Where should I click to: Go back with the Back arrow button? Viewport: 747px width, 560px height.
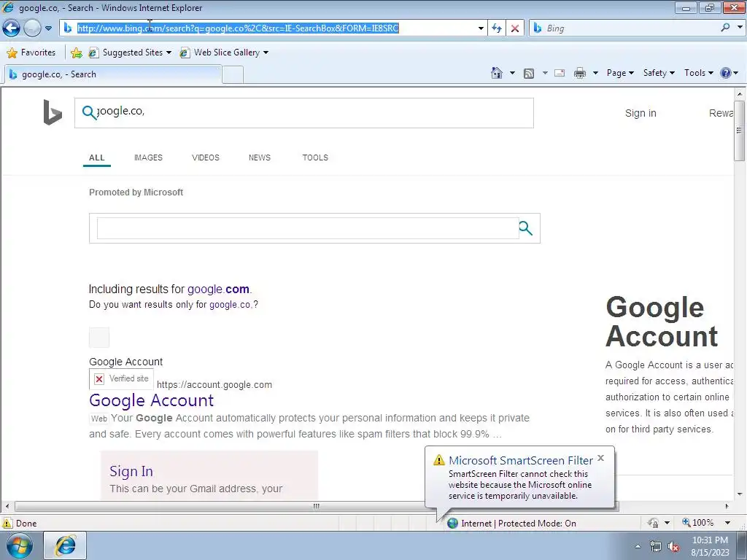[x=11, y=28]
